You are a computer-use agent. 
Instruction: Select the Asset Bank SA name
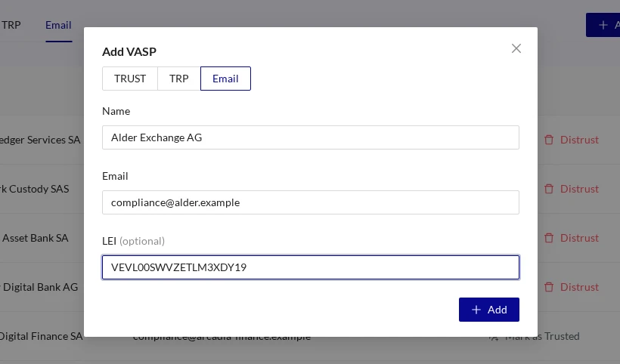35,238
